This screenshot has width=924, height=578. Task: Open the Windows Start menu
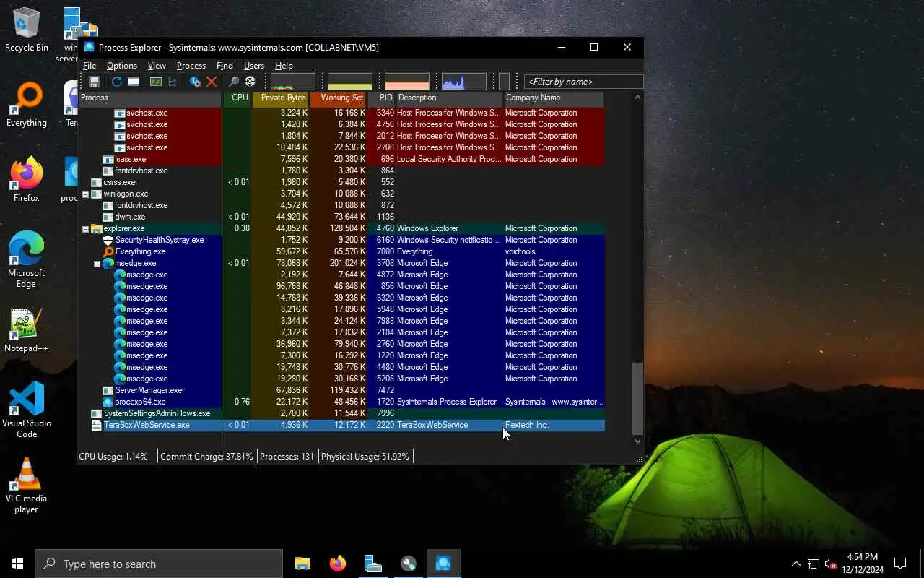(x=17, y=564)
